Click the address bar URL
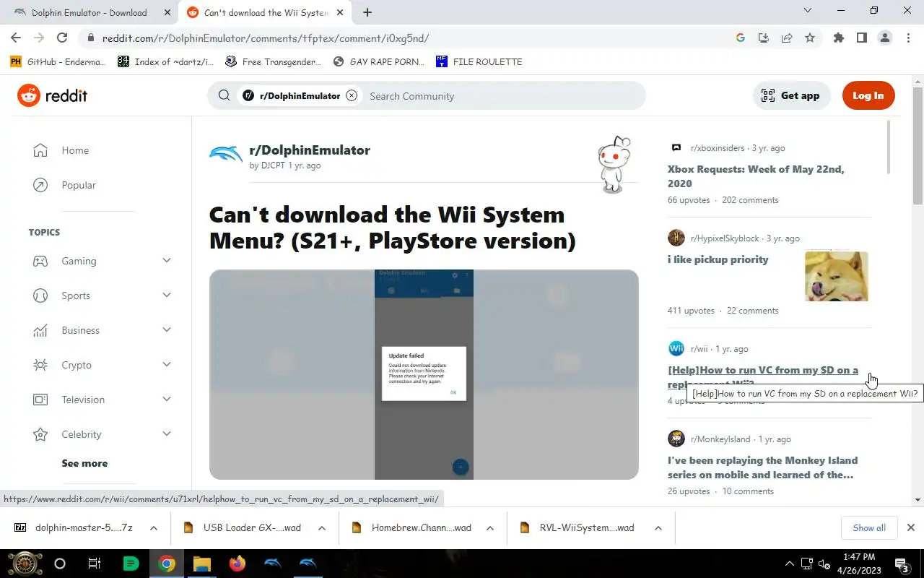 pos(266,38)
